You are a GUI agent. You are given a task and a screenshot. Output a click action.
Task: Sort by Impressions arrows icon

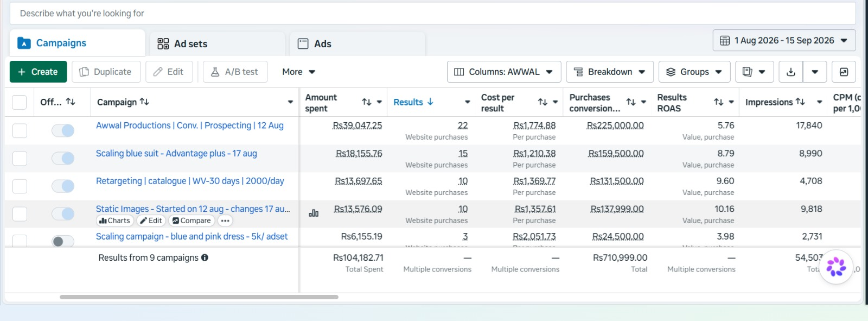(x=800, y=102)
